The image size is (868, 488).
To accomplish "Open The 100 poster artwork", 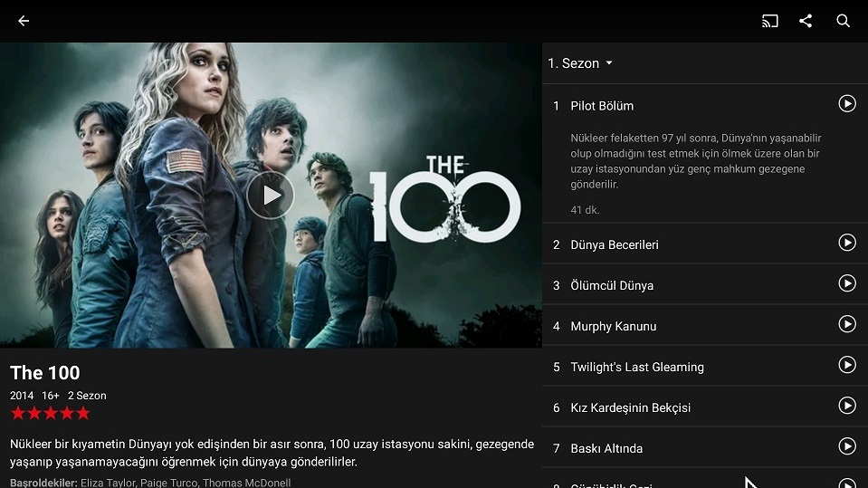I will point(271,196).
